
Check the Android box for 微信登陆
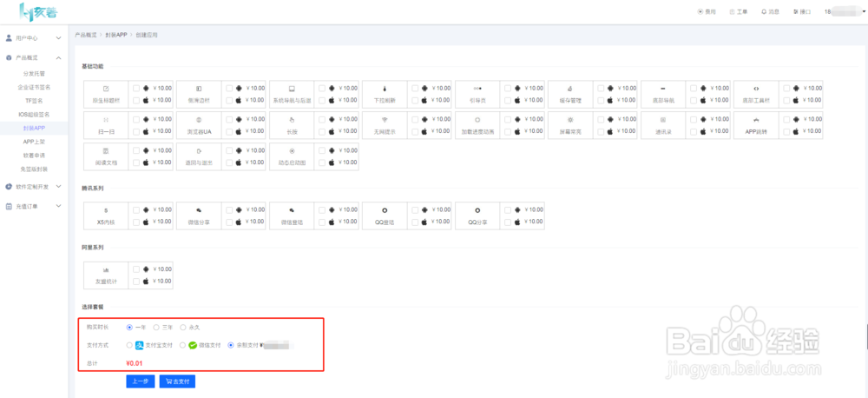(x=322, y=209)
